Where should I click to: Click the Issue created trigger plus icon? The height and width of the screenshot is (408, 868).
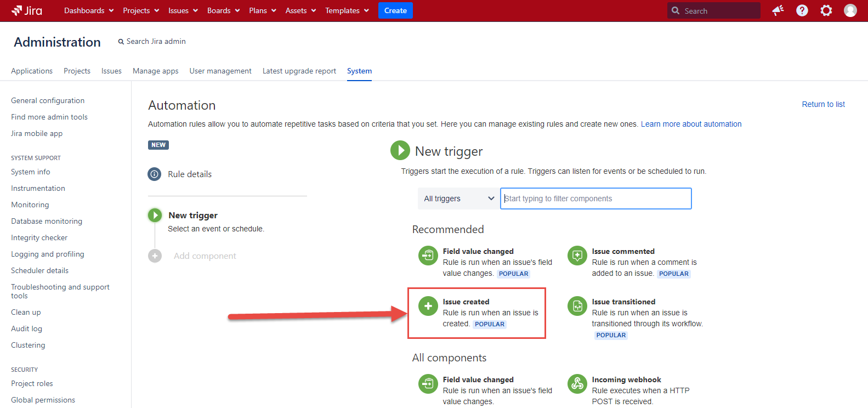[428, 306]
